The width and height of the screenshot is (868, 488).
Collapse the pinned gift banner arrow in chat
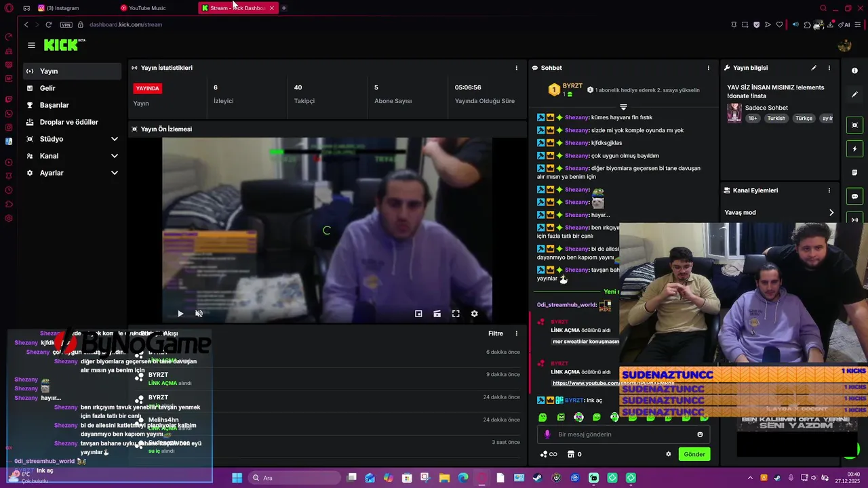click(x=623, y=107)
